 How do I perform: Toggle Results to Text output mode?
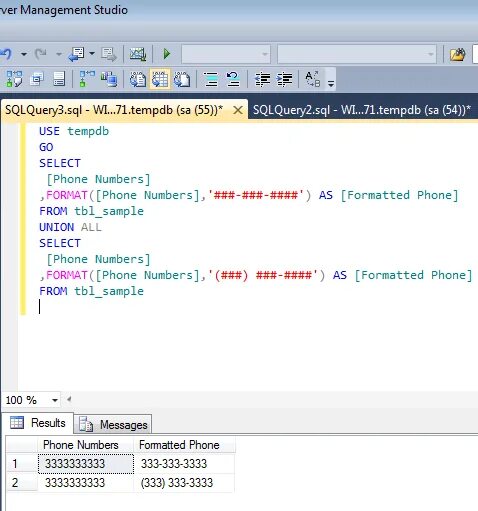138,79
